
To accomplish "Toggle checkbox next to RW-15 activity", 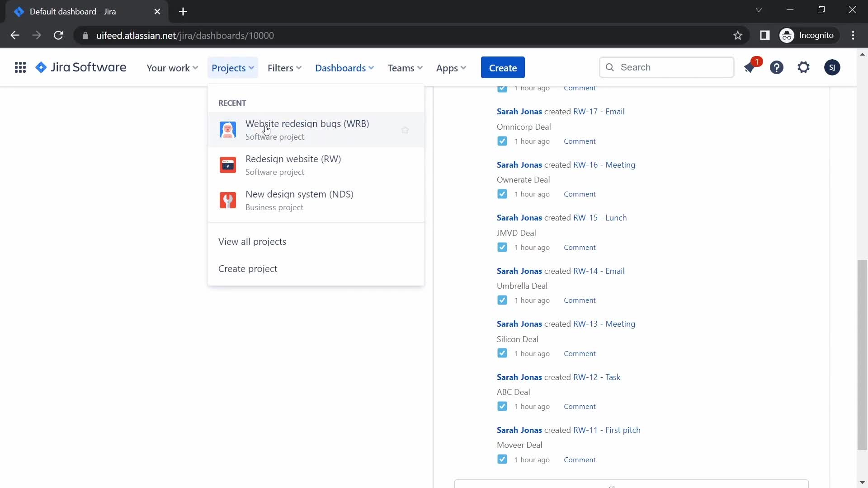I will point(502,247).
